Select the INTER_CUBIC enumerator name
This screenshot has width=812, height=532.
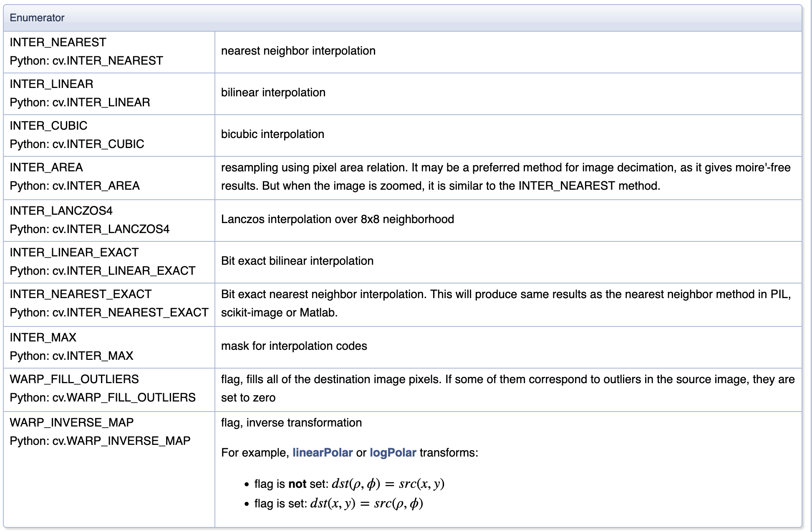coord(48,125)
